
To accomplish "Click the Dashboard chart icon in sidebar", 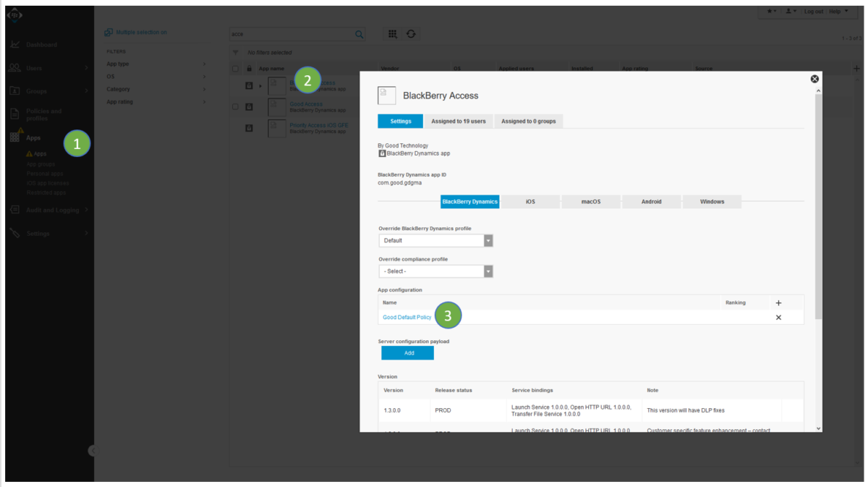I will tap(14, 45).
